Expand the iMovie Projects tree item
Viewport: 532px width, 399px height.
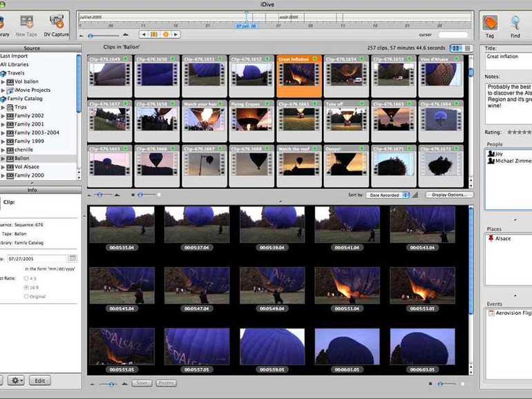point(3,90)
